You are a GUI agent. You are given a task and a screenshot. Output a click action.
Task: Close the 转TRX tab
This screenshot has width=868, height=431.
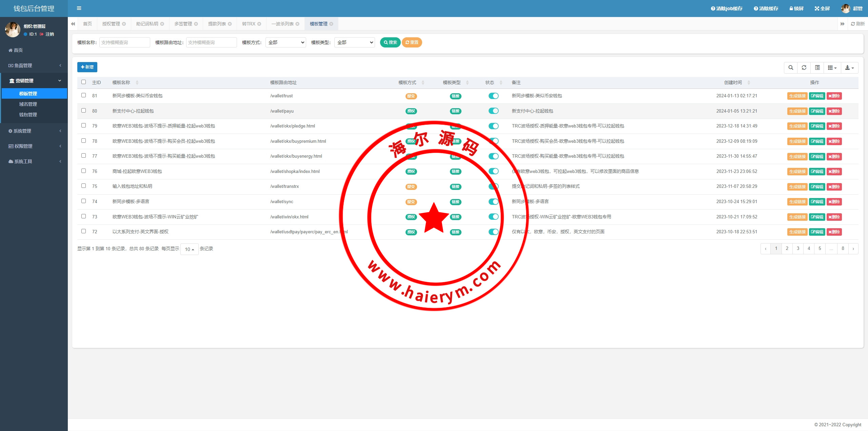[x=259, y=24]
